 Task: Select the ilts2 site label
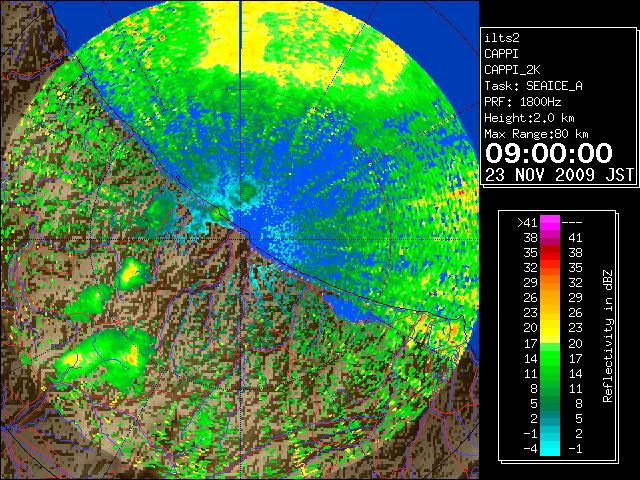tap(502, 38)
